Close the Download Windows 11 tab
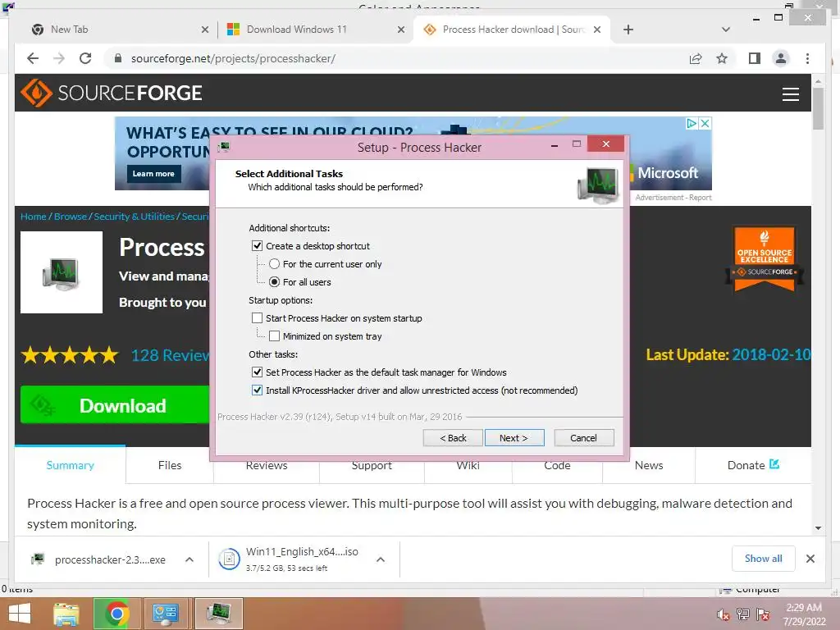The width and height of the screenshot is (840, 630). (x=400, y=30)
